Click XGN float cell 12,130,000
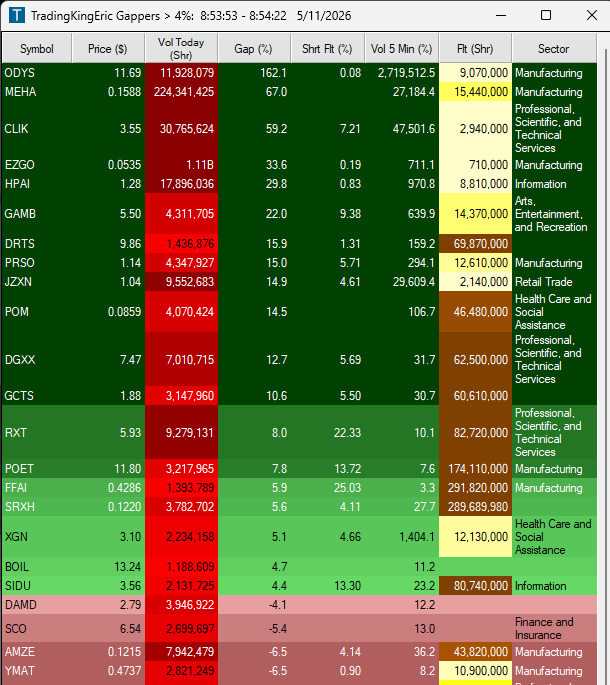This screenshot has width=610, height=685. click(475, 536)
